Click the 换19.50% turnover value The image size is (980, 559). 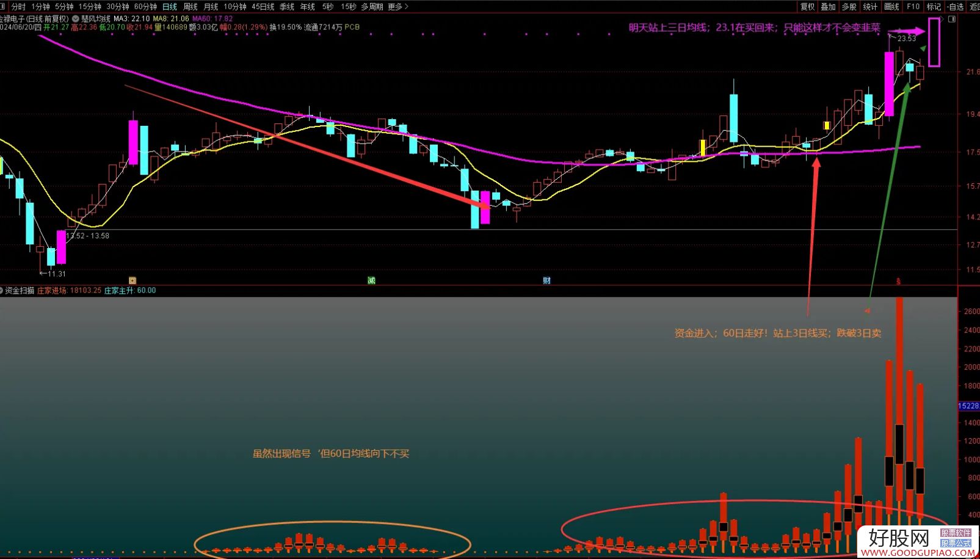tap(286, 27)
